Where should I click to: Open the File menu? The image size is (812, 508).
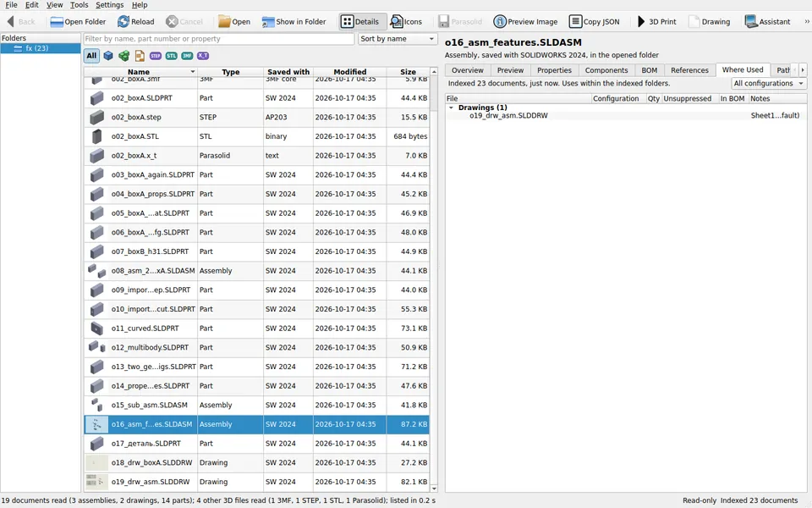pyautogui.click(x=11, y=5)
